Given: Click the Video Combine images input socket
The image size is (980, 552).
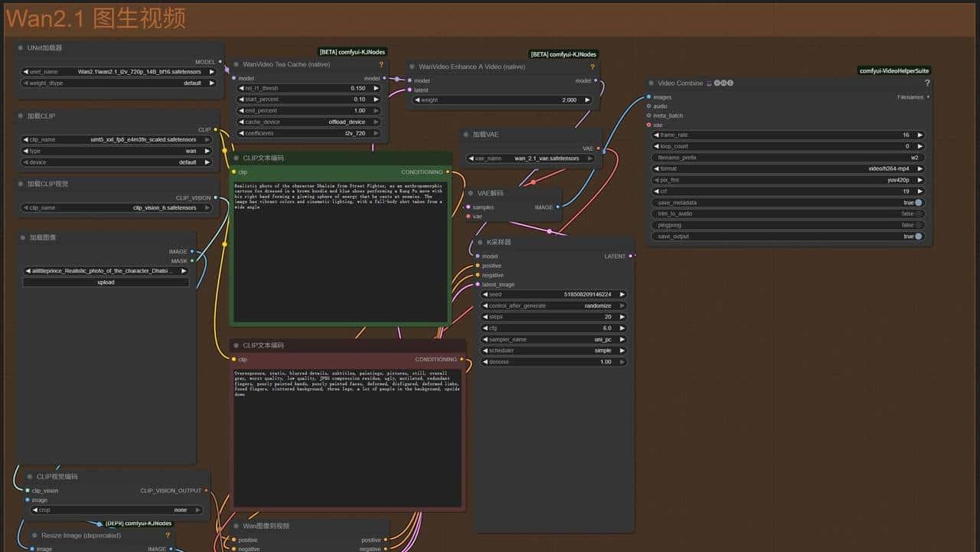Looking at the screenshot, I should point(648,97).
